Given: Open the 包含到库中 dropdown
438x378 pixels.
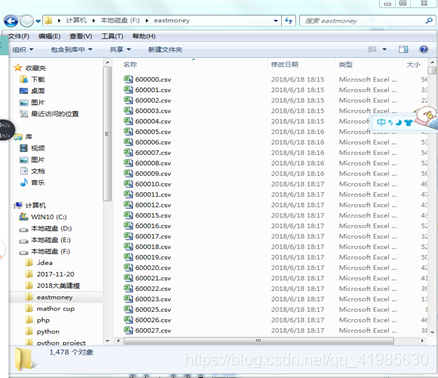Looking at the screenshot, I should (x=71, y=50).
